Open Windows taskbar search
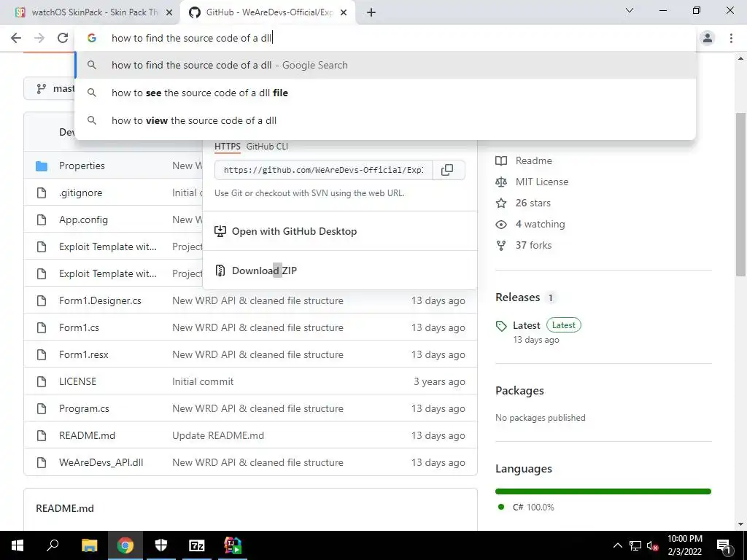 coord(53,545)
